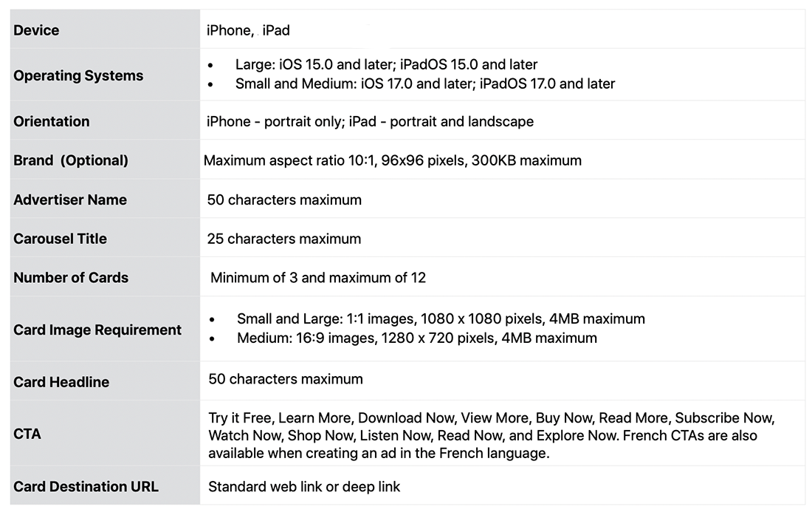Click the CTA row label
This screenshot has height=515, width=812.
coord(27,434)
